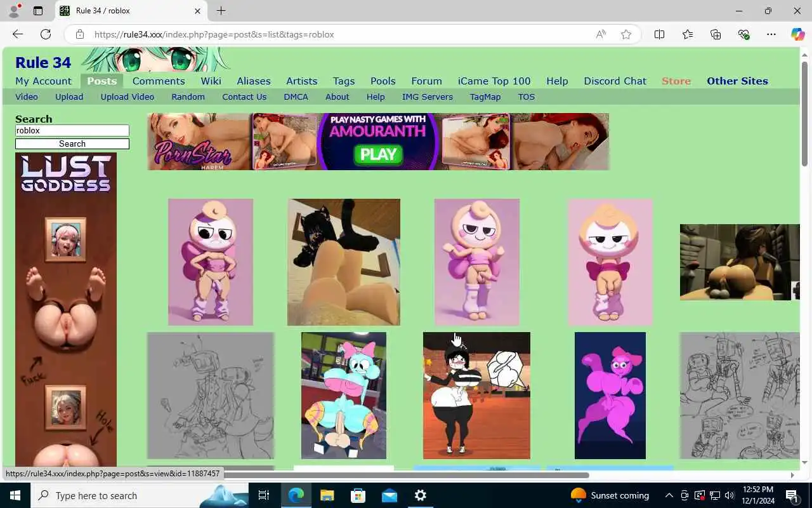Open the Comments menu item

(x=159, y=81)
